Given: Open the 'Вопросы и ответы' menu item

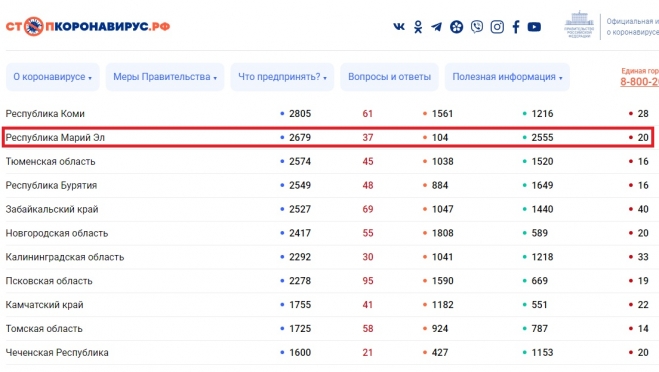Looking at the screenshot, I should pos(389,77).
